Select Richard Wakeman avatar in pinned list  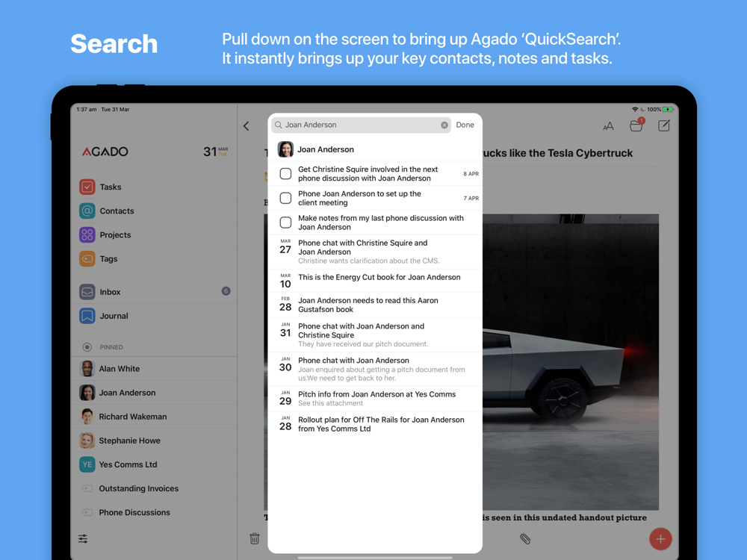coord(87,417)
